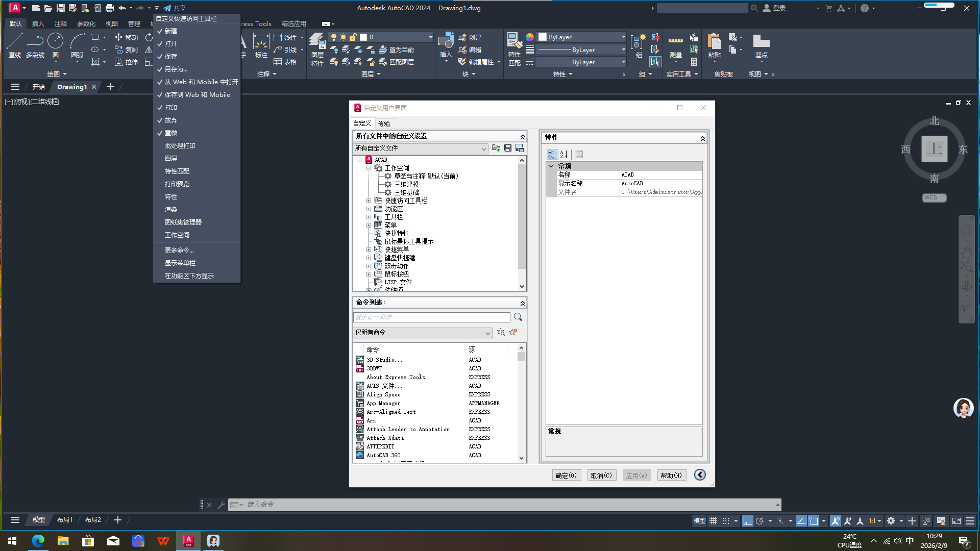Viewport: 980px width, 551px height.
Task: Click the save customization file icon
Action: pos(508,148)
